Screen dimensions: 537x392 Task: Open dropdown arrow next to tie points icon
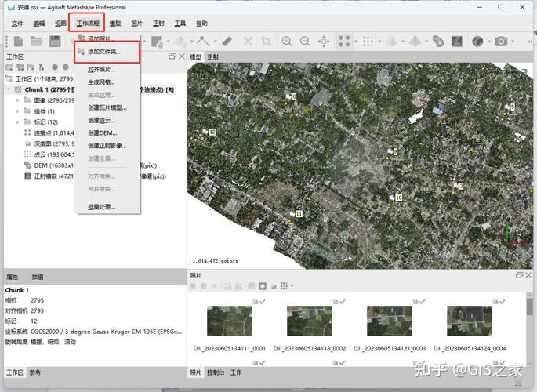(356, 42)
